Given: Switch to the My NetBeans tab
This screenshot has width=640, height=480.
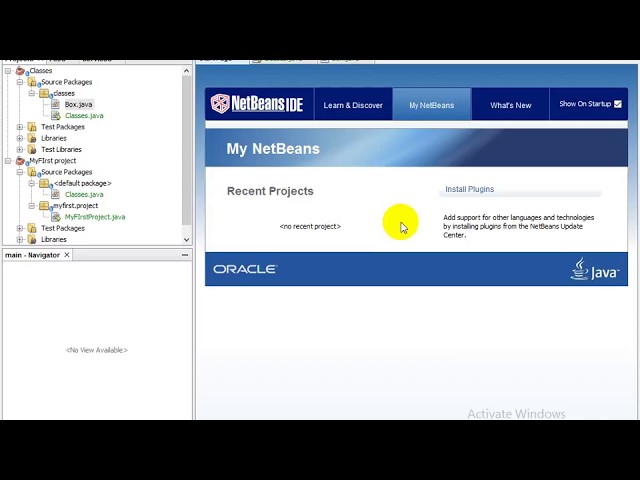Looking at the screenshot, I should [x=432, y=105].
